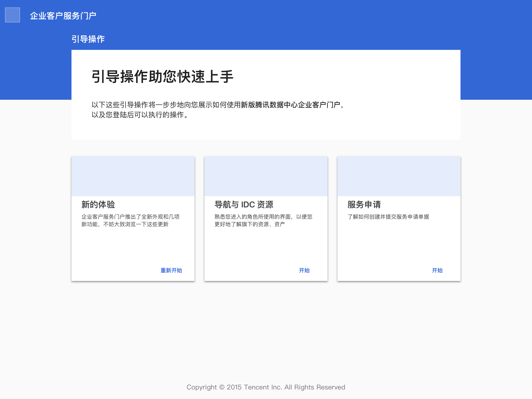Start the 导航与 IDC 资源 guide
532x399 pixels.
click(x=304, y=270)
